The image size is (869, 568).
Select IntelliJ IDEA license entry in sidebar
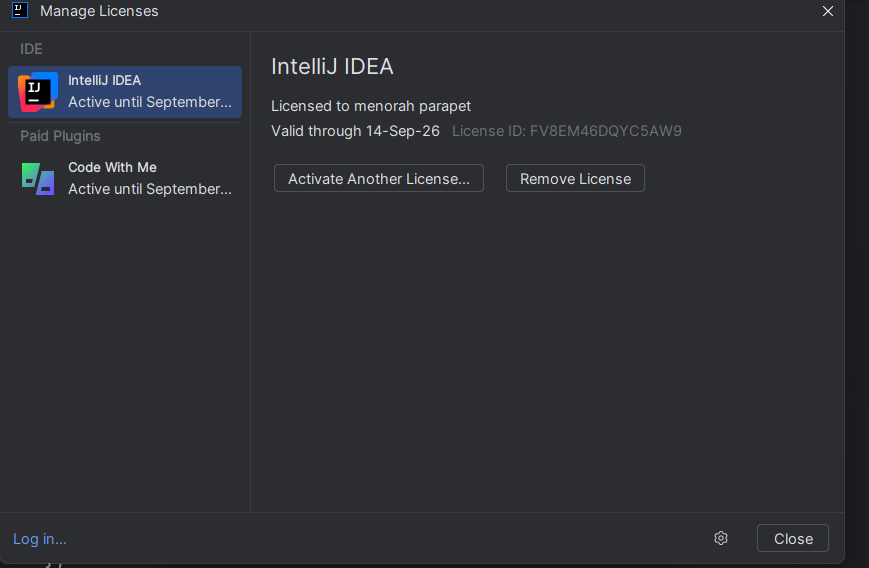125,91
